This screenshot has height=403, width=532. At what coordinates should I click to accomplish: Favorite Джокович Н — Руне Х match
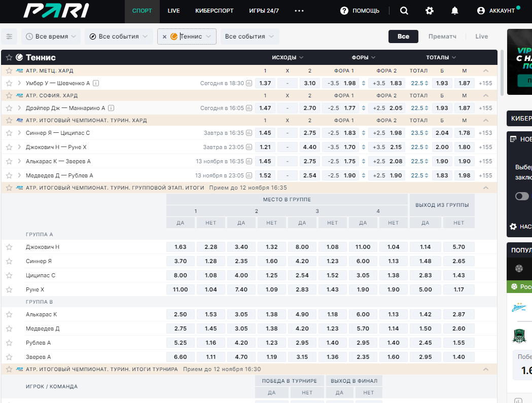9,147
